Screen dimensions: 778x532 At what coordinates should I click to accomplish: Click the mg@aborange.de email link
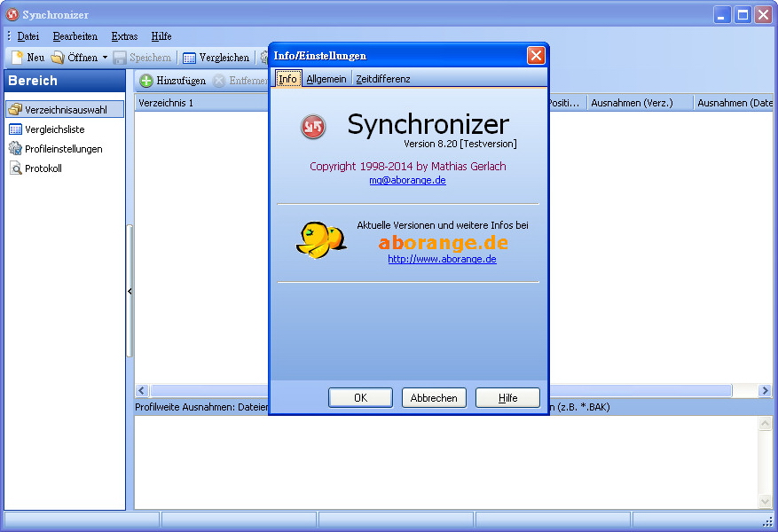click(x=407, y=180)
